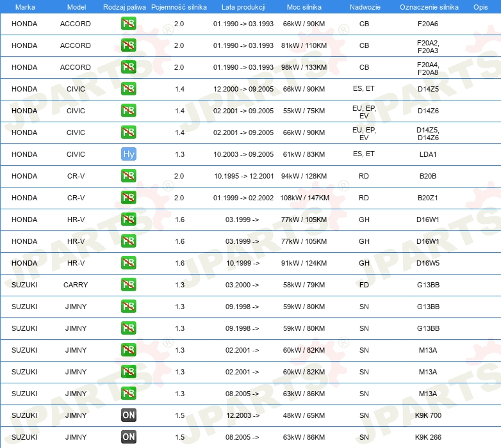Click the 1.5 capacity cell in K9K 700 row
Viewport: 501px width, 448px height.
(179, 415)
